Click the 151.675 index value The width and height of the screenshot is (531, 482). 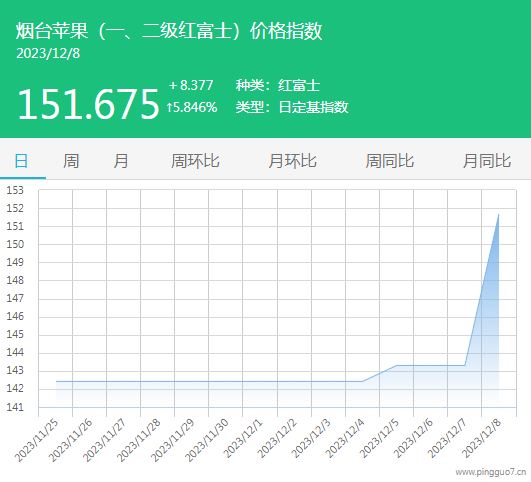(88, 104)
